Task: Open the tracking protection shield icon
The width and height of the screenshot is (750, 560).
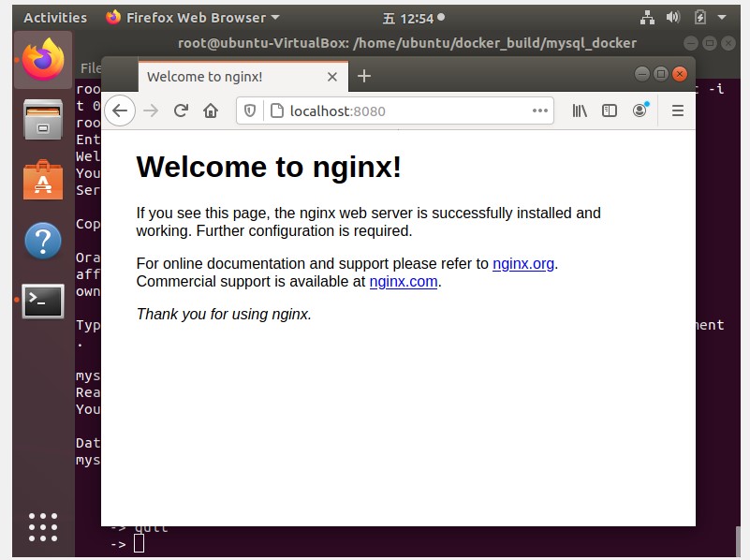Action: coord(250,111)
